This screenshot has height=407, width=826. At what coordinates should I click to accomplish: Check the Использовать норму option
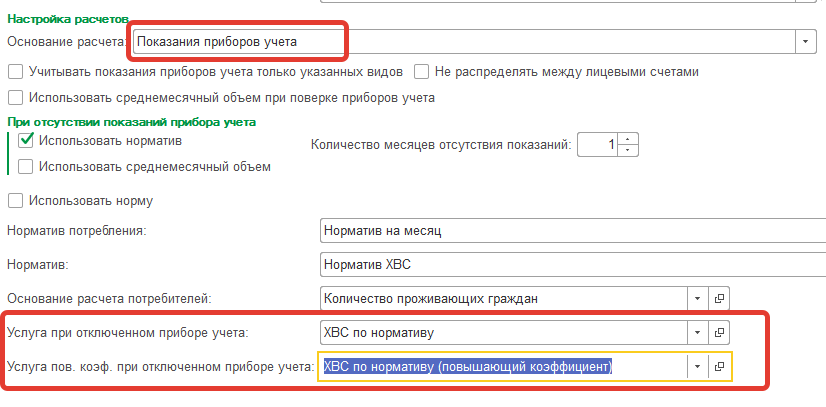(15, 200)
